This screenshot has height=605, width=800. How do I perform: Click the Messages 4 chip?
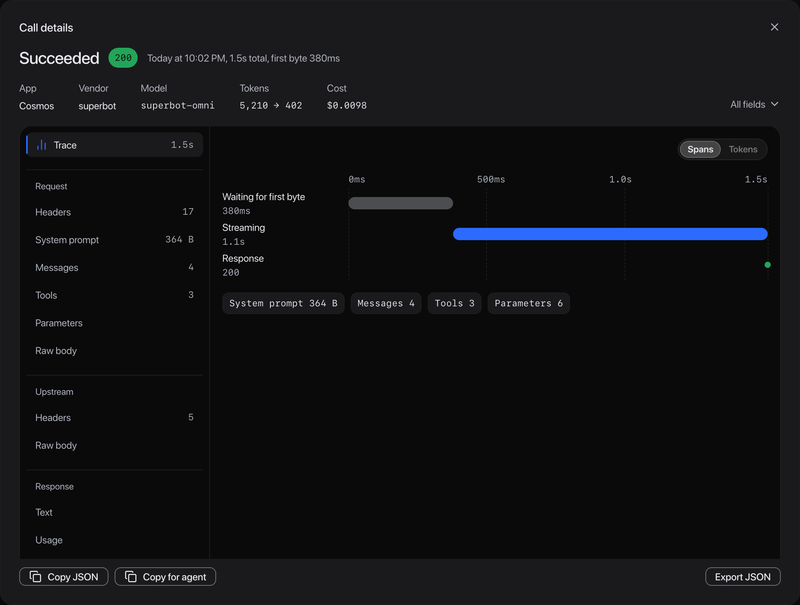[386, 303]
